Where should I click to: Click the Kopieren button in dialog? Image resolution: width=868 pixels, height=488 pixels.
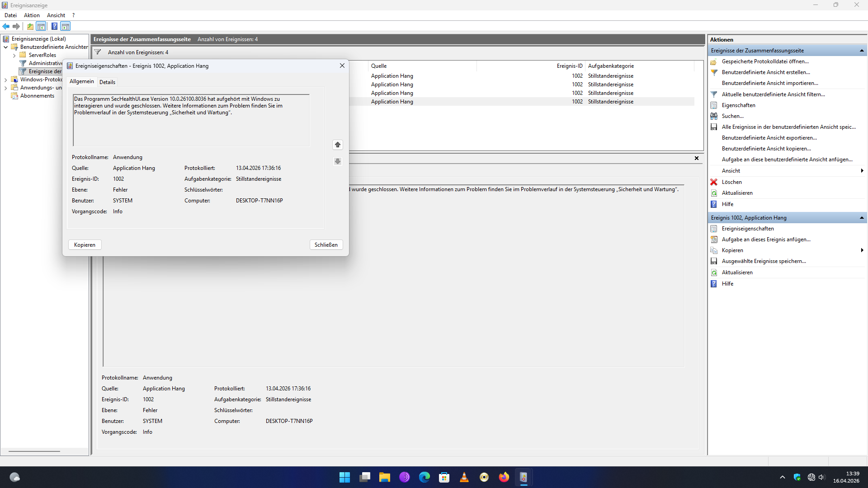(85, 244)
